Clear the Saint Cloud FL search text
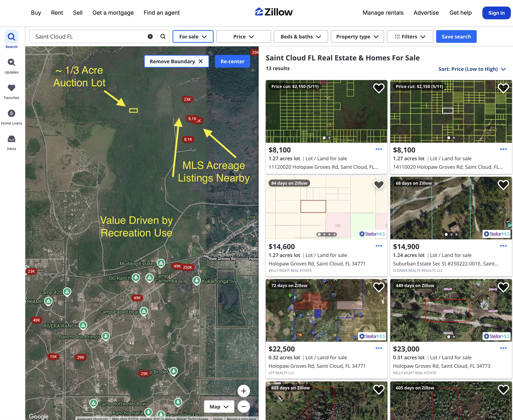 coord(150,36)
